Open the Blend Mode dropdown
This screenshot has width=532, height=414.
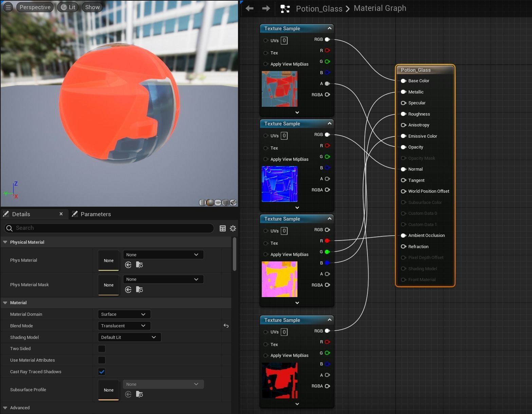click(x=124, y=326)
